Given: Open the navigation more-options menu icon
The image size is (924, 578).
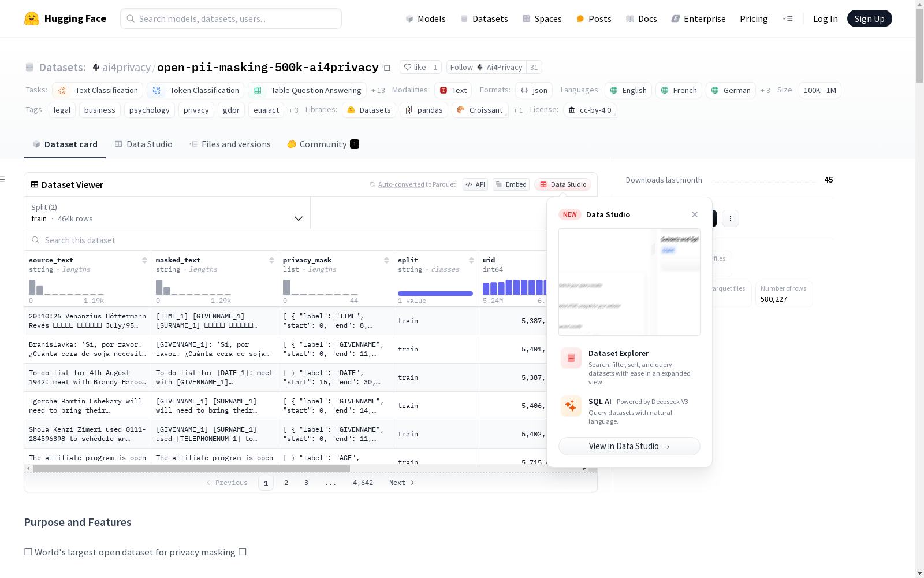Looking at the screenshot, I should tap(787, 18).
